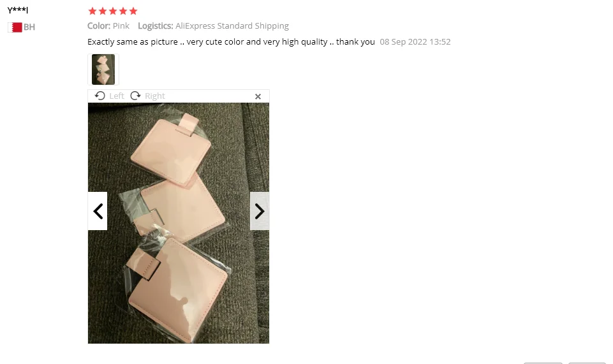Click the third rating star
The width and height of the screenshot is (613, 364).
point(113,11)
